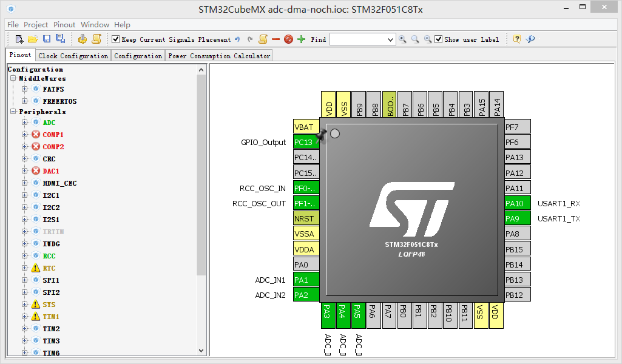622x364 pixels.
Task: Click the blue info search icon
Action: (530, 39)
